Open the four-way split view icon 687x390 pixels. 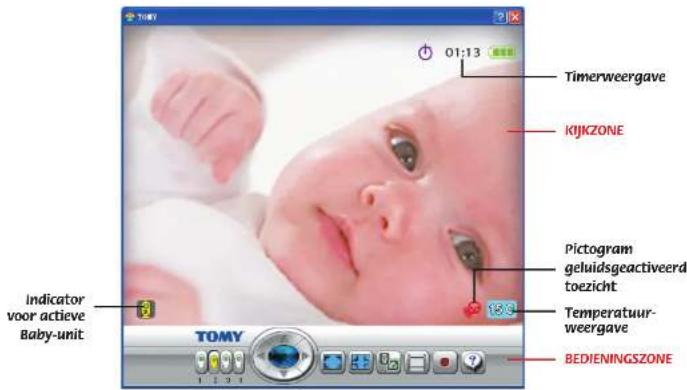tap(361, 362)
